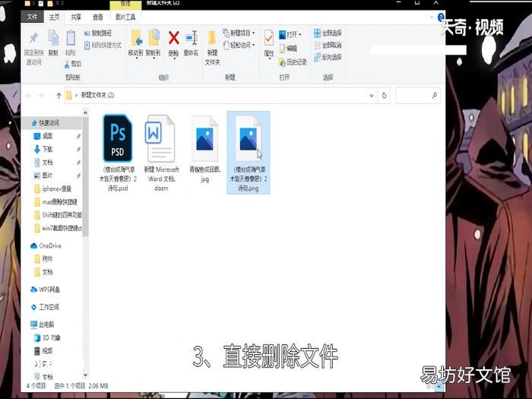
Task: Switch to the Home (主页) tab
Action: click(54, 17)
